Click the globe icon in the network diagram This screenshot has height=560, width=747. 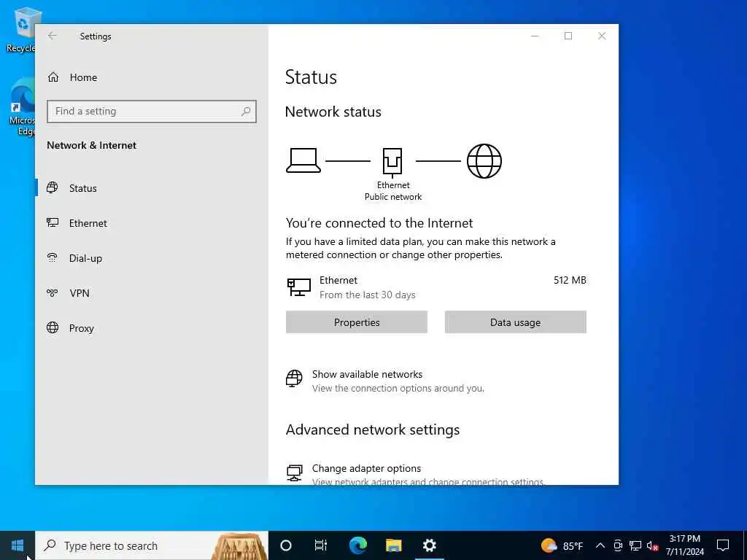pos(484,161)
